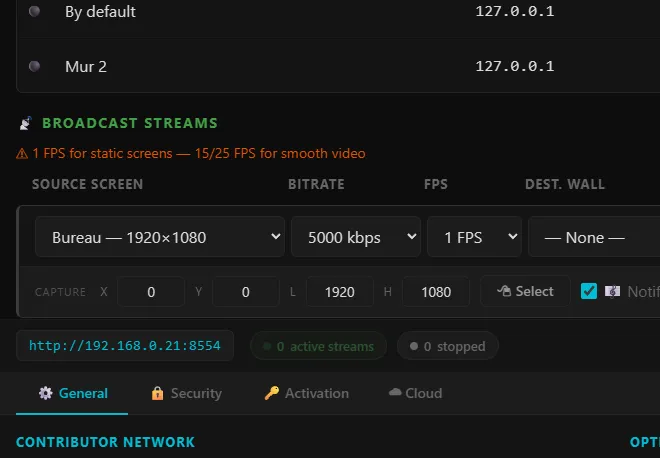The image size is (660, 458).
Task: Click the Select capture region button
Action: 525,291
